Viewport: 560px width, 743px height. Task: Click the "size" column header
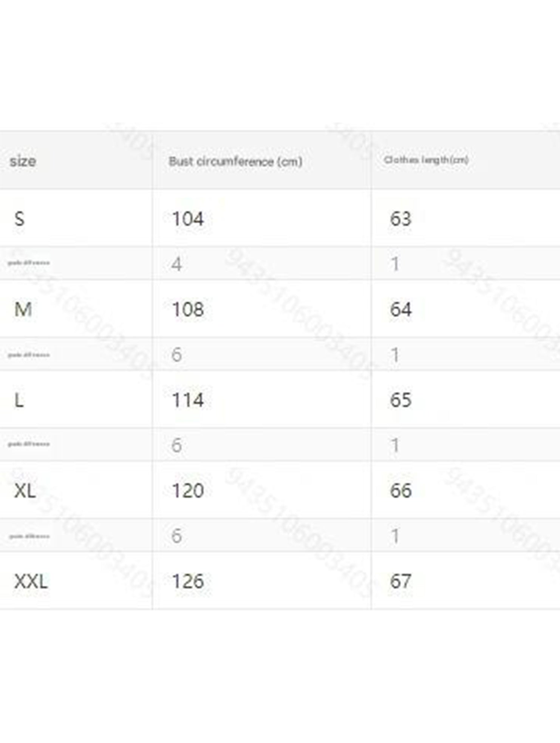[23, 161]
